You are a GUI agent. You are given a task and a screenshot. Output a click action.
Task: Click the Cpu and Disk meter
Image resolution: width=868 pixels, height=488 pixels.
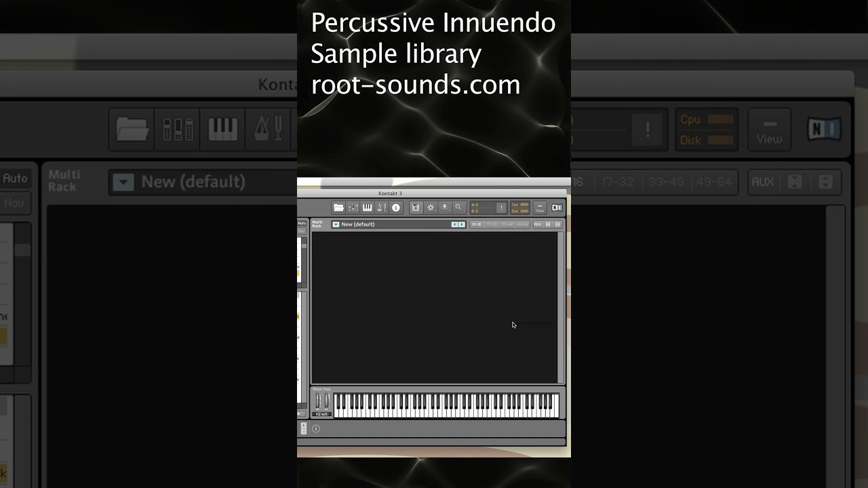[x=520, y=207]
